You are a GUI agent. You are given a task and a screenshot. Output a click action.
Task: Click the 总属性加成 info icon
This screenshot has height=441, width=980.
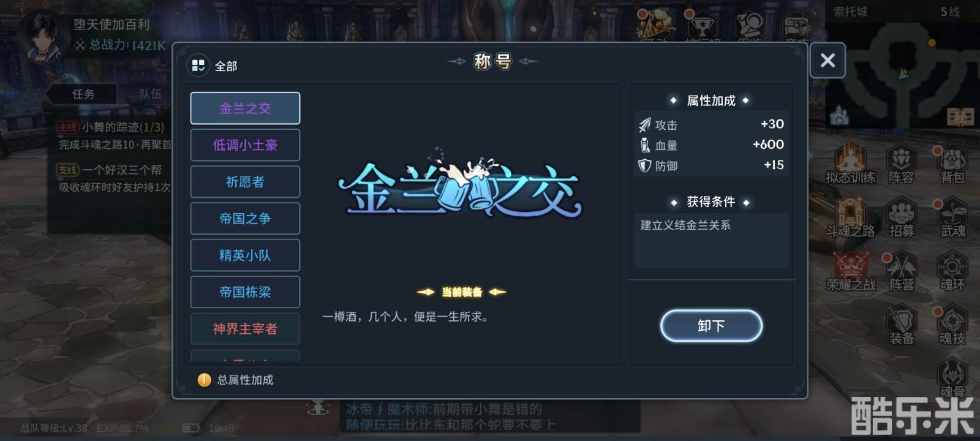coord(204,380)
